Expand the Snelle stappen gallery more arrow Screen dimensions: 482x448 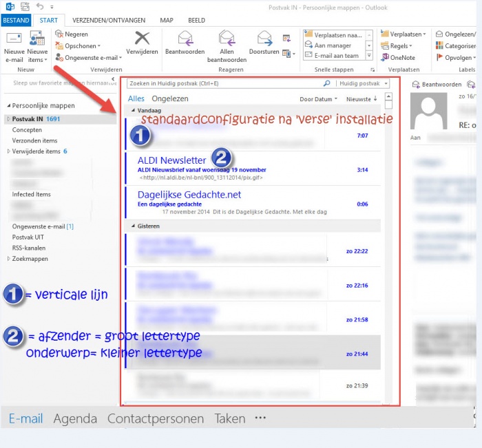pyautogui.click(x=369, y=56)
